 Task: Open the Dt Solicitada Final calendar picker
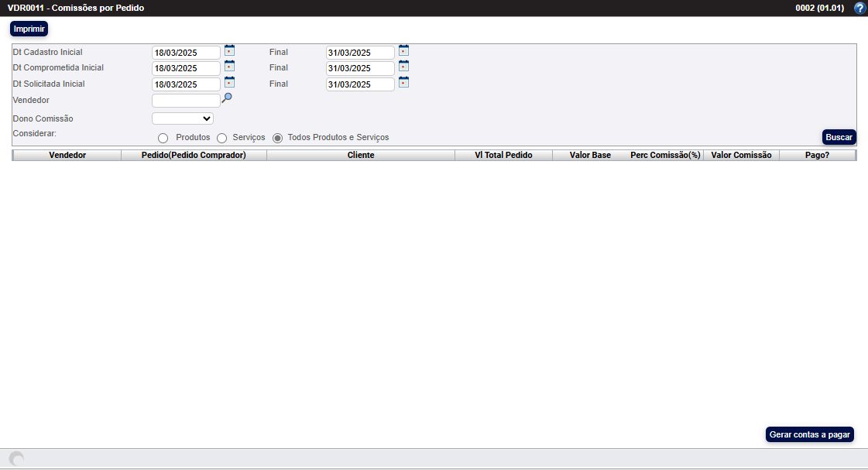[x=403, y=81]
